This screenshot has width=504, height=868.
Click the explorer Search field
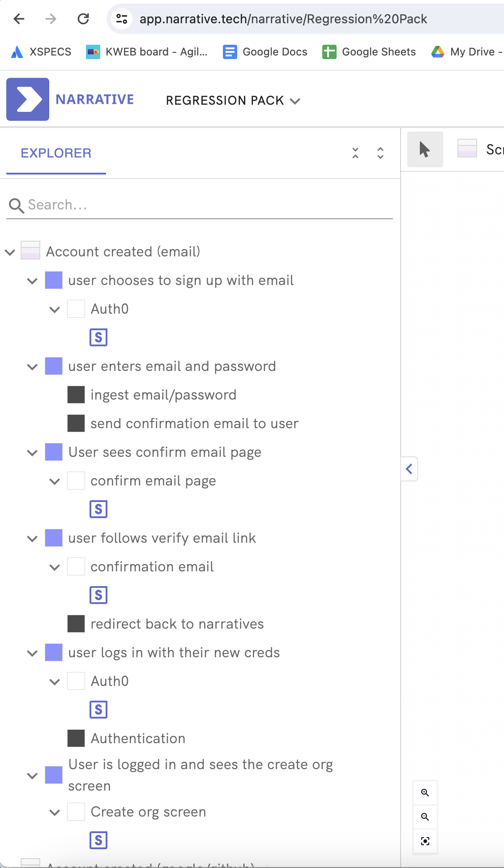pos(200,205)
